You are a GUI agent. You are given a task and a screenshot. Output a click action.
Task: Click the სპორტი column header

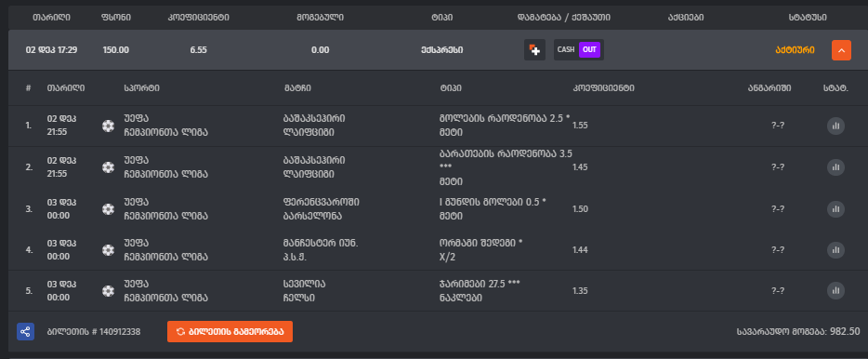click(x=141, y=88)
